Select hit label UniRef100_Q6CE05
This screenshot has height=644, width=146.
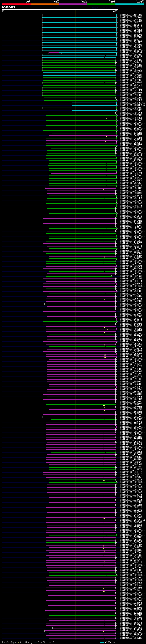coord(131,542)
